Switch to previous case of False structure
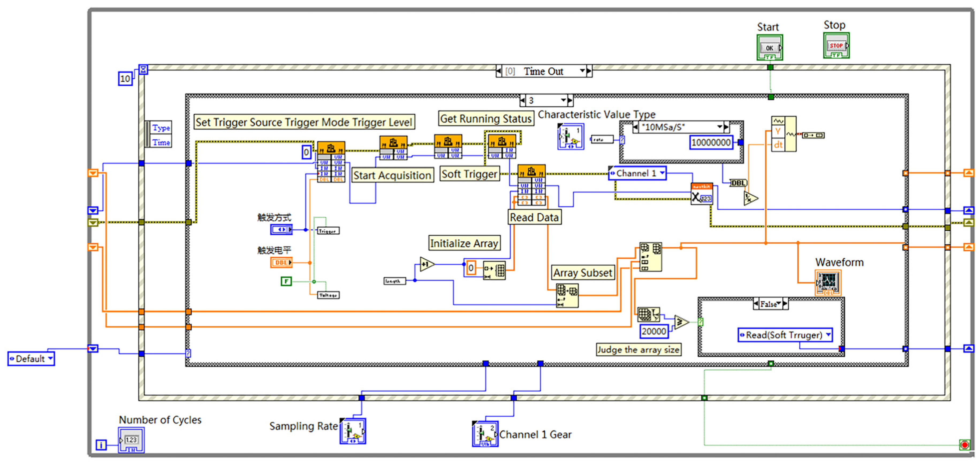 [x=756, y=304]
